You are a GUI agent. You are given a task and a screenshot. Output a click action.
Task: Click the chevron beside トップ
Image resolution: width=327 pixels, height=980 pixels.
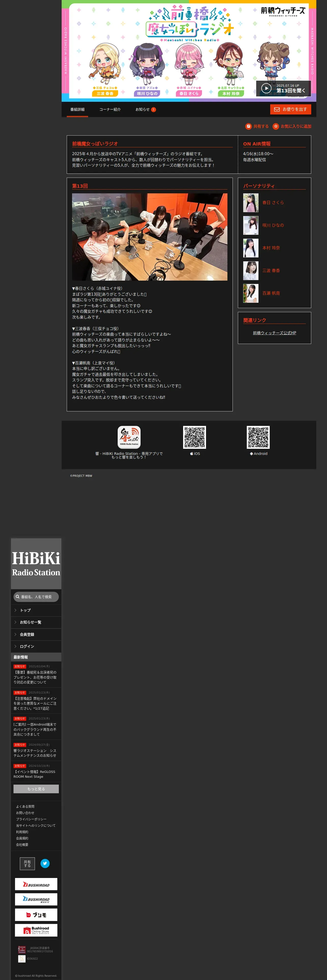[x=15, y=610]
